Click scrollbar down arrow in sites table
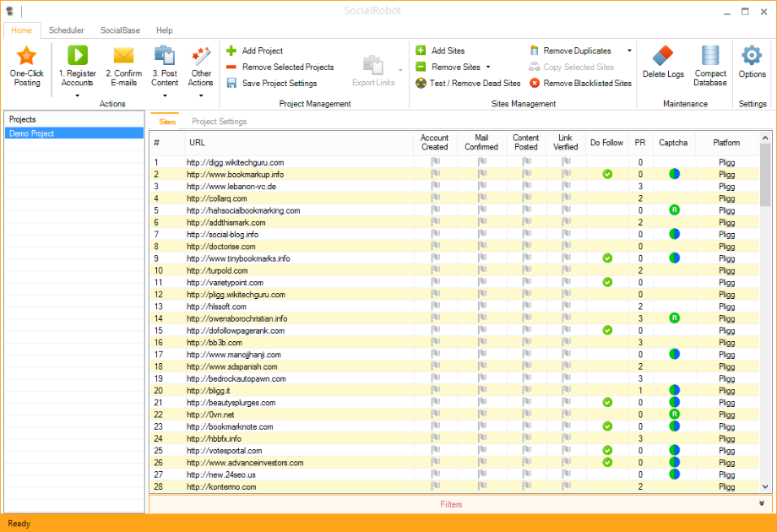 (765, 486)
